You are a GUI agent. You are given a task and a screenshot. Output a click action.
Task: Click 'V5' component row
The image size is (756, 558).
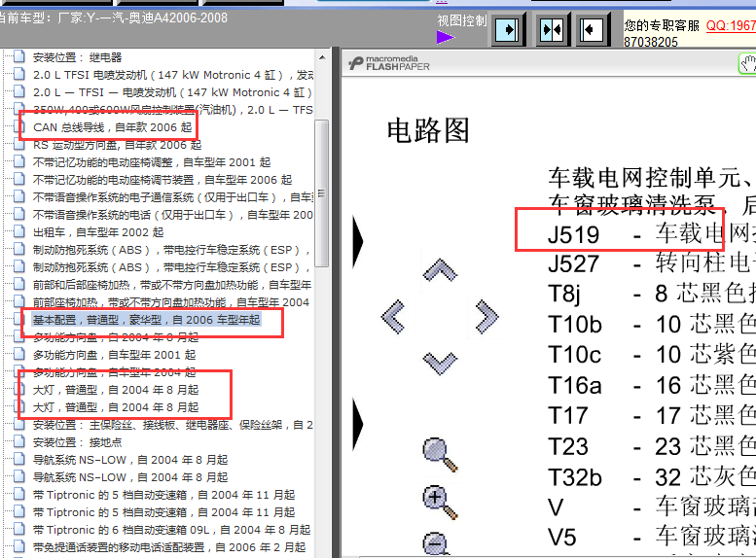(651, 538)
